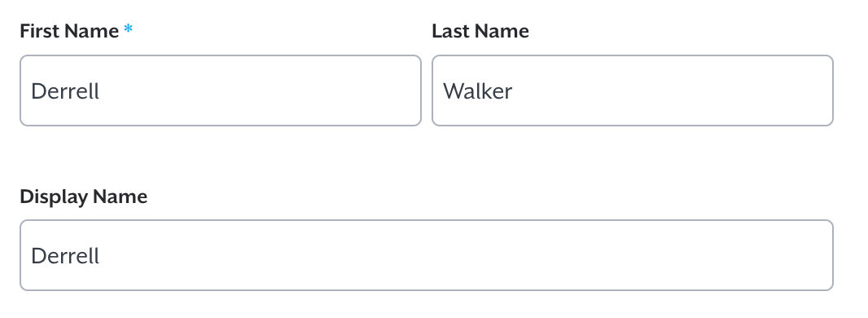
Task: Place cursor on Derrell in First Name
Action: pos(65,91)
